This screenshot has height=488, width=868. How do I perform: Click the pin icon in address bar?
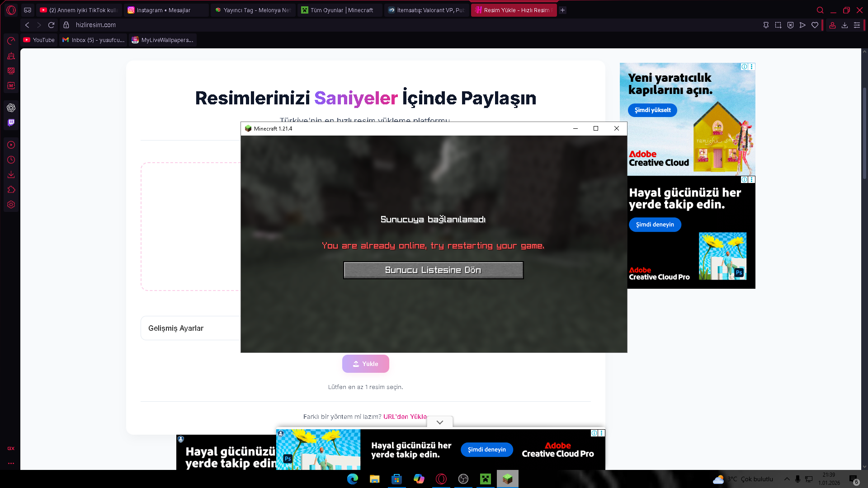(x=766, y=25)
